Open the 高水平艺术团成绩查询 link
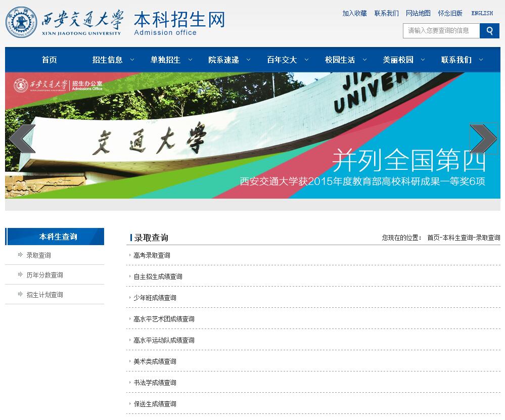 (164, 319)
